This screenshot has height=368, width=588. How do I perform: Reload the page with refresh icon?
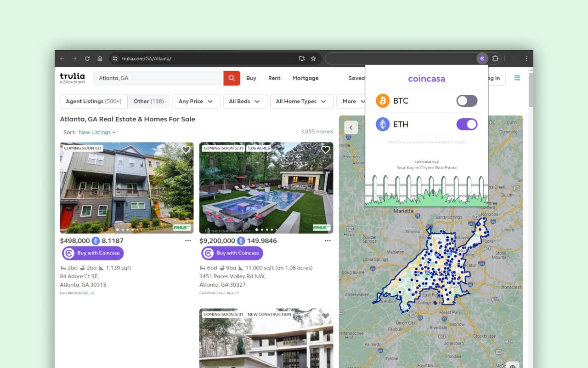(87, 58)
